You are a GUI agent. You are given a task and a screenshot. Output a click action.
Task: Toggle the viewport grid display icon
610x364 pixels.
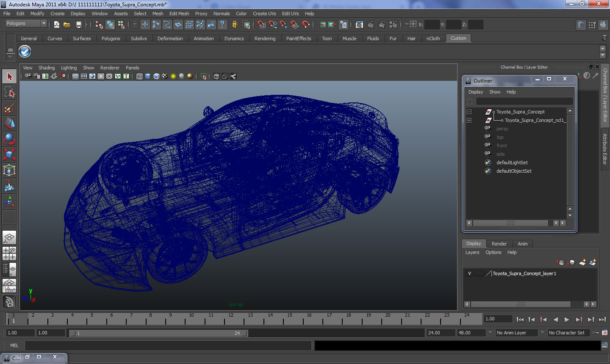[x=75, y=76]
